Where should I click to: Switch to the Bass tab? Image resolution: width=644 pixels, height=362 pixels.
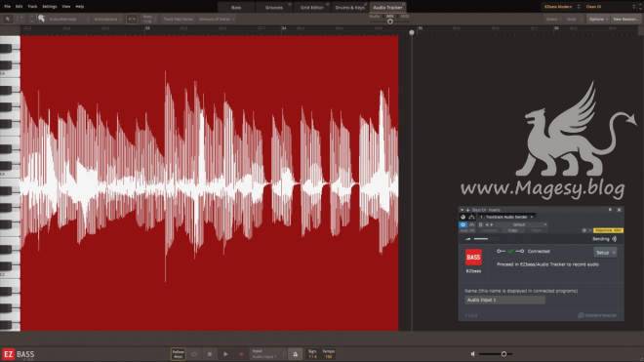[236, 8]
